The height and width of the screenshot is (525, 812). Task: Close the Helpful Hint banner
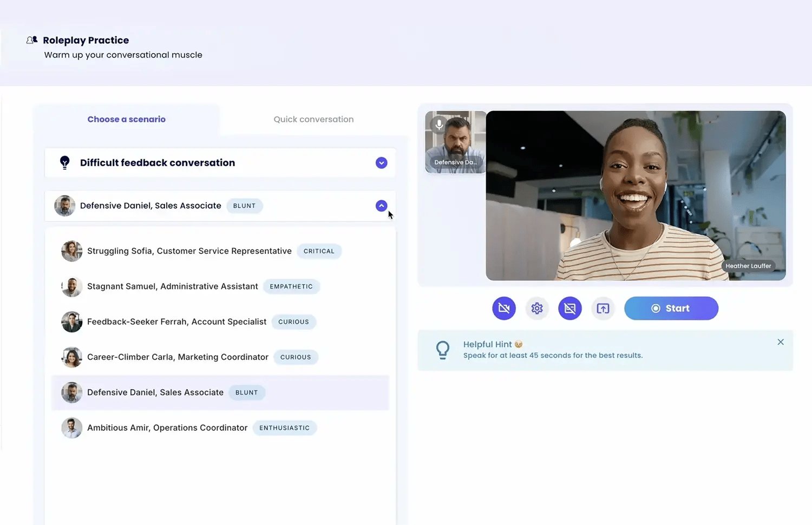coord(781,342)
